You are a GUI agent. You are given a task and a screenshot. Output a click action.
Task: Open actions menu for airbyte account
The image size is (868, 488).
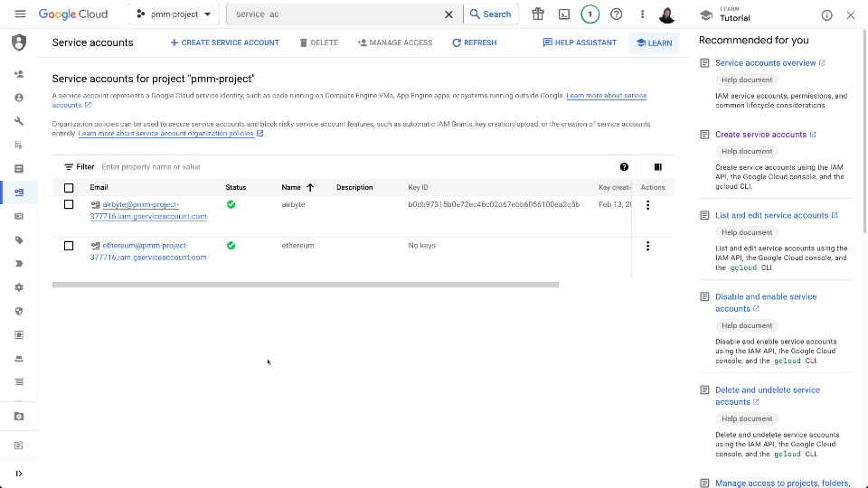pyautogui.click(x=647, y=205)
